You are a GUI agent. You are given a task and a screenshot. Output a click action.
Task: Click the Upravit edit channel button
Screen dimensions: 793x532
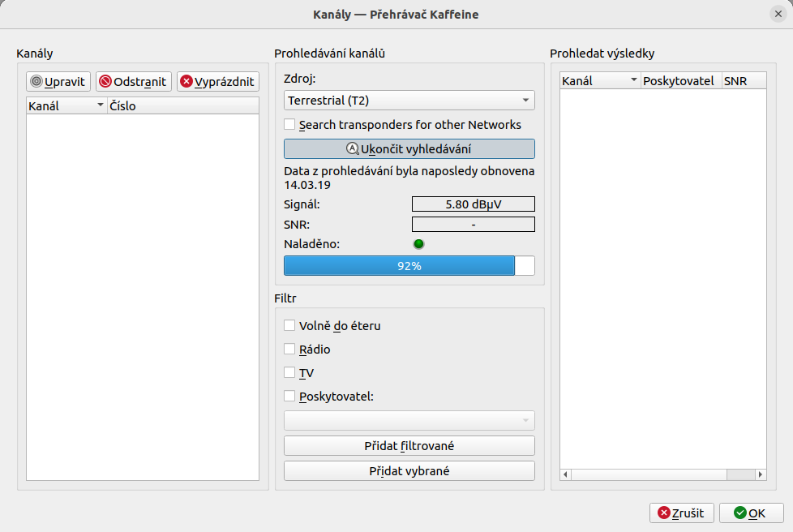coord(58,81)
